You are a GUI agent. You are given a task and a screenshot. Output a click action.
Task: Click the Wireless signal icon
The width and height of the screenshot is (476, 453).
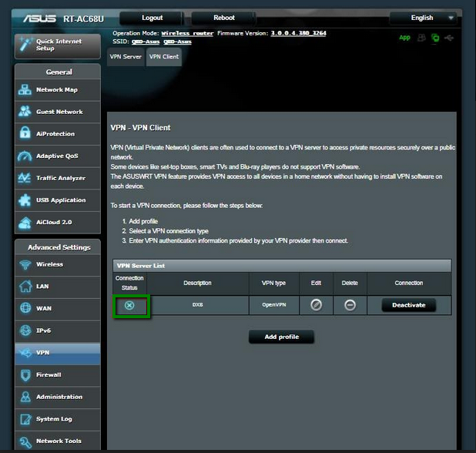point(25,264)
